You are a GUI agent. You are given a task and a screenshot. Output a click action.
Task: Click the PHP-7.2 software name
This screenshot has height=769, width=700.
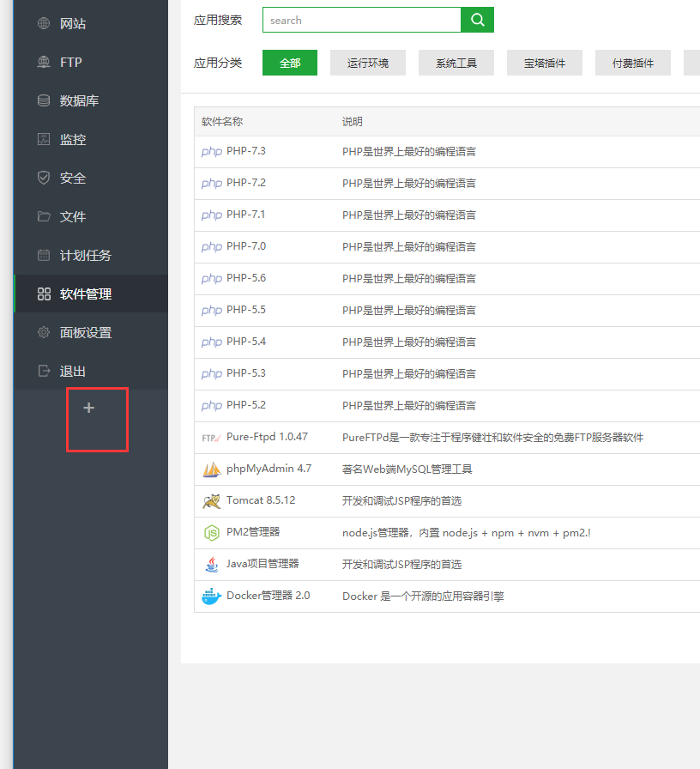click(x=246, y=183)
